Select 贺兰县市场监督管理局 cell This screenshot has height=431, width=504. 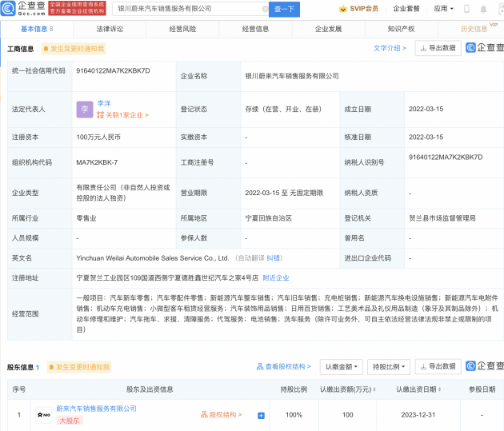coord(442,218)
